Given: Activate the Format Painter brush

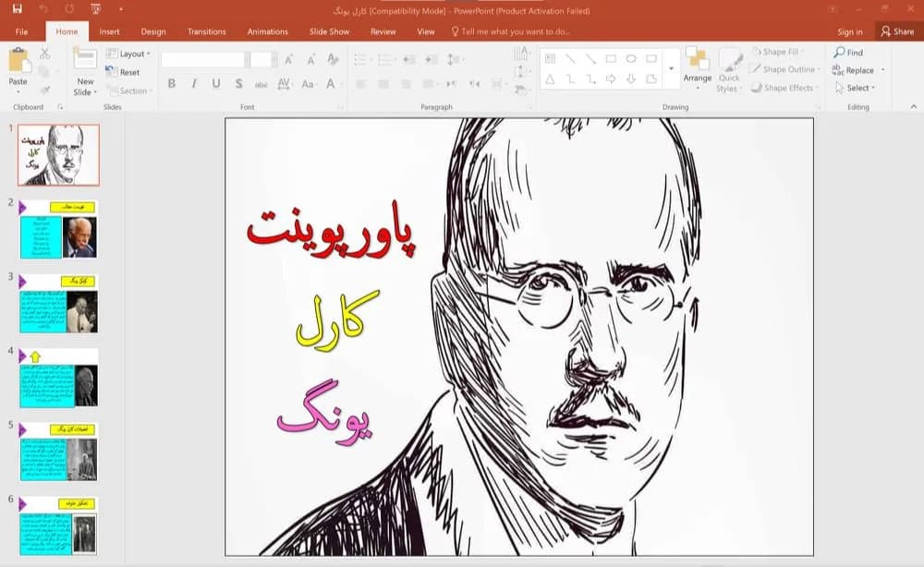Looking at the screenshot, I should (44, 90).
